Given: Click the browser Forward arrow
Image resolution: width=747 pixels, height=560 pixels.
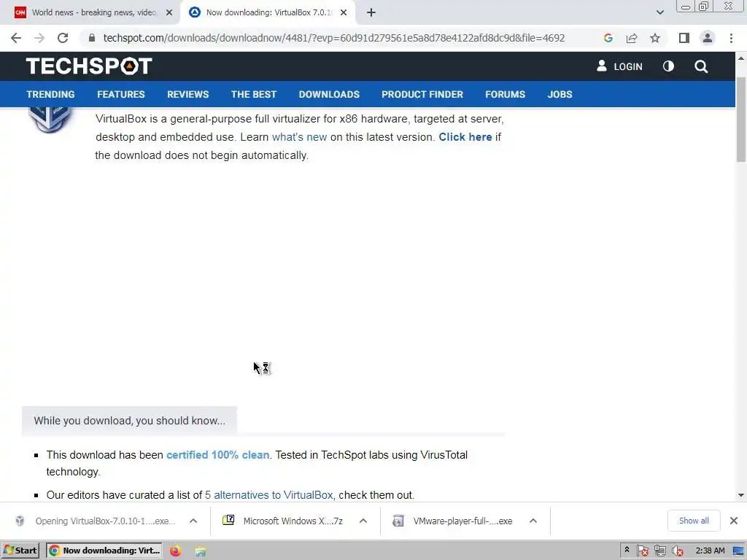Looking at the screenshot, I should click(x=39, y=38).
